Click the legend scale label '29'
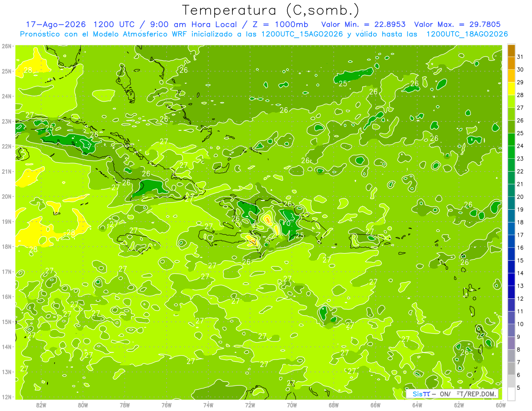532x411 pixels. pyautogui.click(x=520, y=82)
